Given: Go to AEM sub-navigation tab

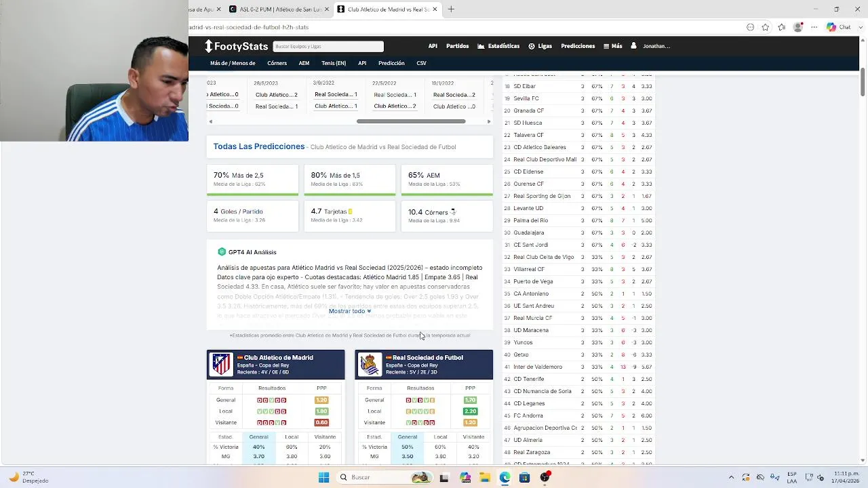Looking at the screenshot, I should pos(304,63).
